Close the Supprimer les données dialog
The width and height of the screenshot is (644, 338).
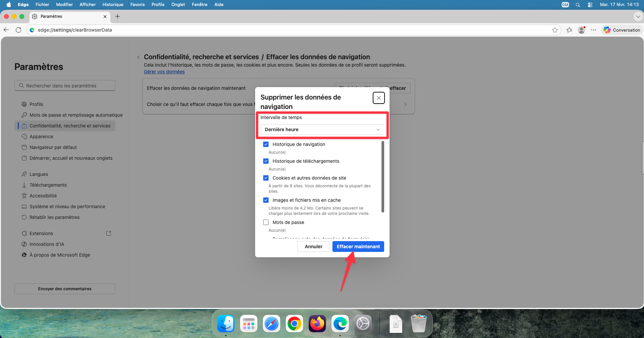point(378,98)
